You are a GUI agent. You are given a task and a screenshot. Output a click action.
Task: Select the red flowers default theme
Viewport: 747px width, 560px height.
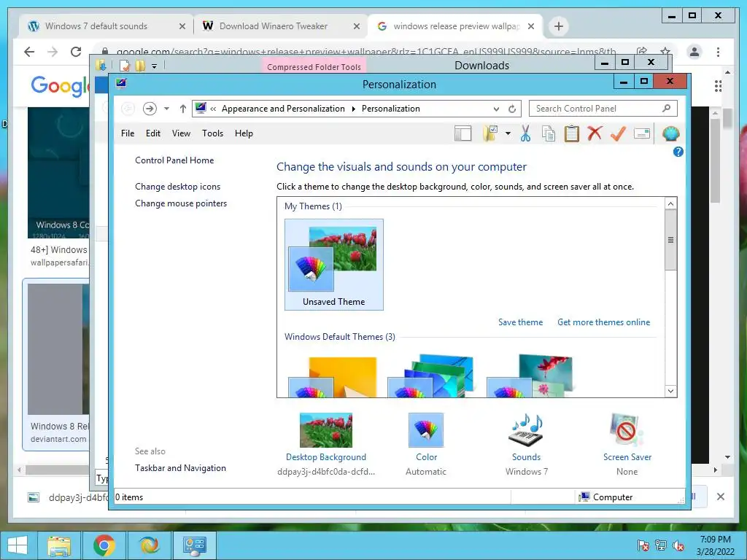tap(530, 376)
